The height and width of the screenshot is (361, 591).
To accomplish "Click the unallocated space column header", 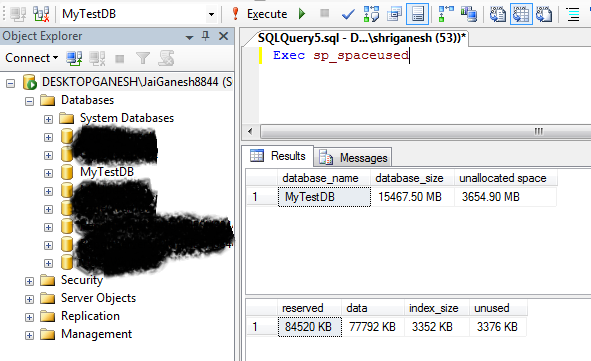I will [x=505, y=178].
